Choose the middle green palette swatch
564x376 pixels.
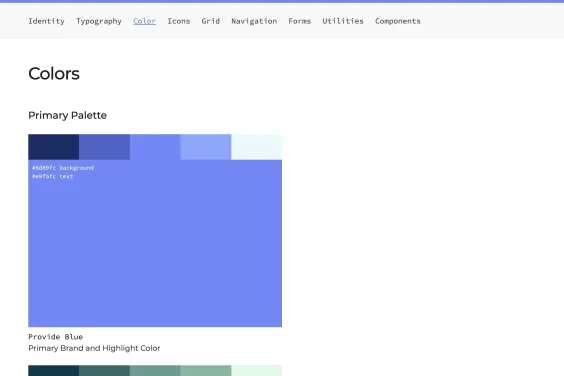point(155,371)
